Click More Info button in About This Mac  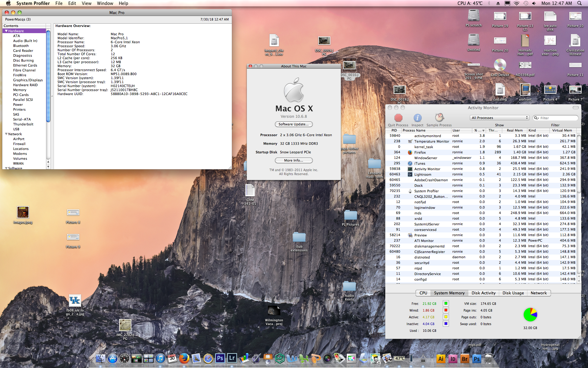[293, 160]
